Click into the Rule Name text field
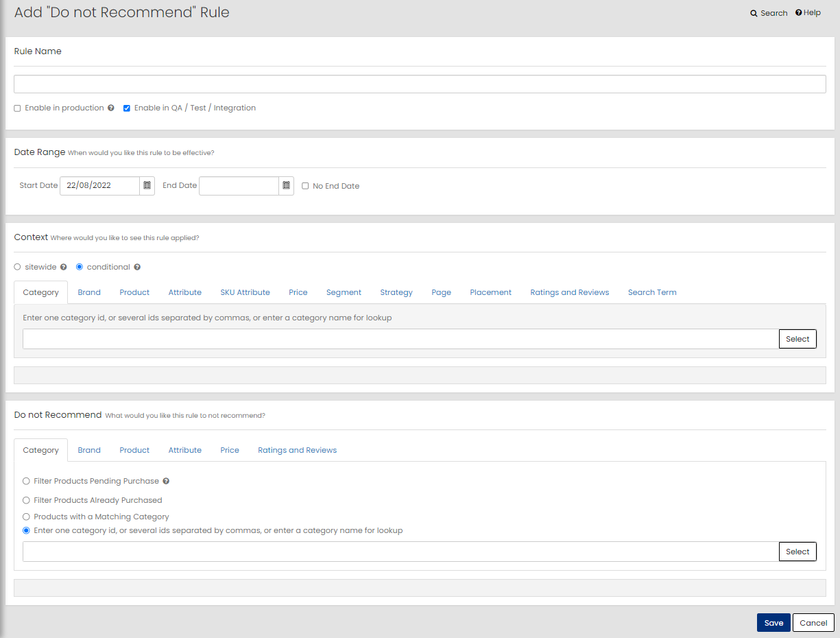This screenshot has height=638, width=840. (x=420, y=84)
